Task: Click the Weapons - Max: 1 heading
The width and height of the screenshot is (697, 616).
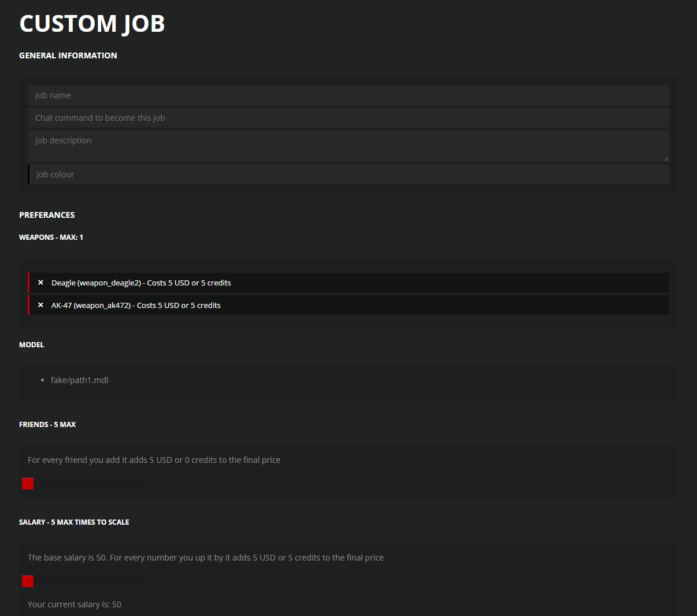Action: 51,238
